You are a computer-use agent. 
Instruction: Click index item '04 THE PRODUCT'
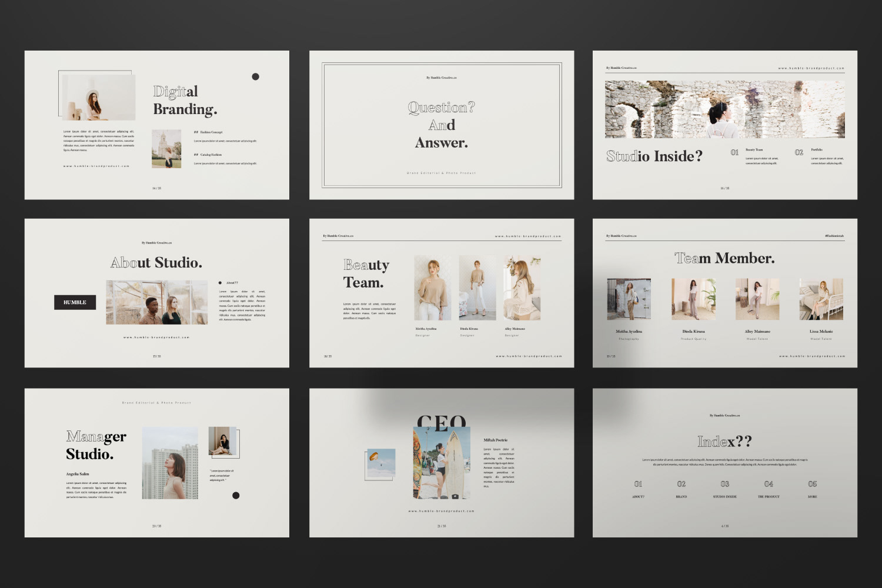click(x=769, y=490)
